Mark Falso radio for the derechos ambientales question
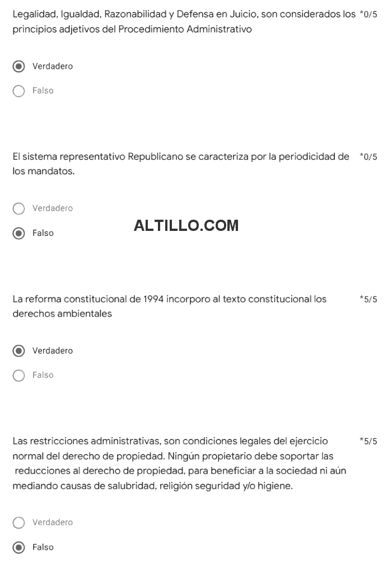This screenshot has height=570, width=392. pos(19,376)
